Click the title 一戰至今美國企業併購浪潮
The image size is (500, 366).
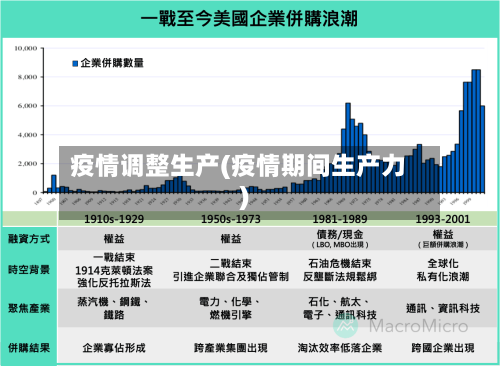click(x=249, y=18)
